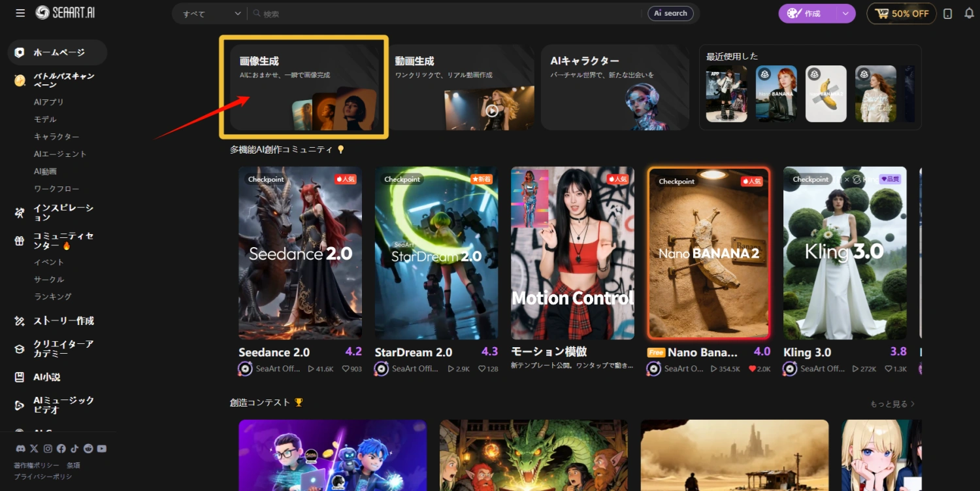The height and width of the screenshot is (491, 980).
Task: Open AI動画 sidebar item
Action: coord(45,171)
